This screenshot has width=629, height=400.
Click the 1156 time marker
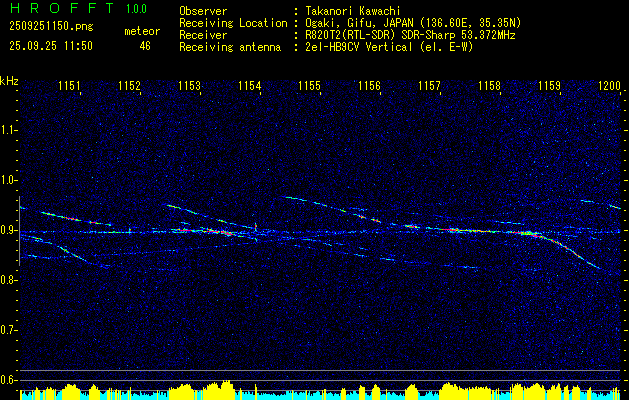pyautogui.click(x=369, y=85)
